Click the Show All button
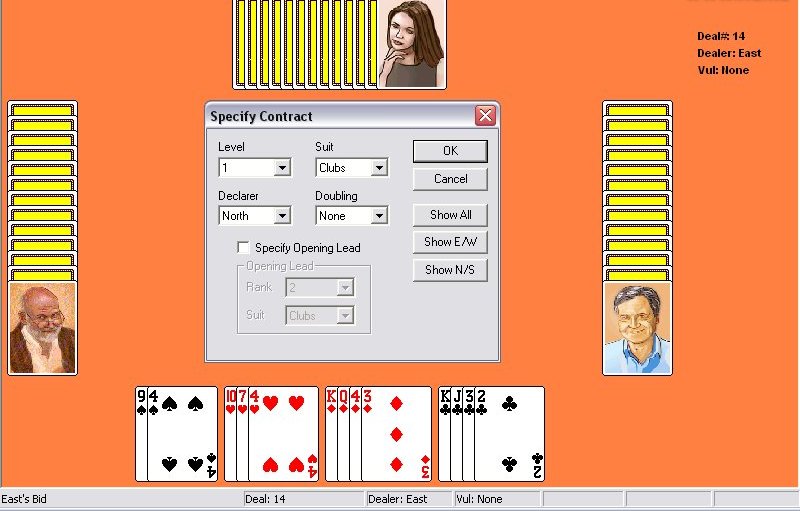Viewport: 800px width, 511px height. click(x=450, y=215)
